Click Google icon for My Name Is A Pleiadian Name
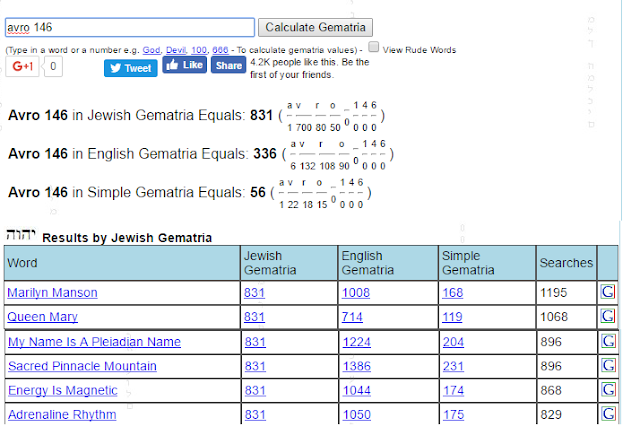The width and height of the screenshot is (640, 444). pos(608,341)
